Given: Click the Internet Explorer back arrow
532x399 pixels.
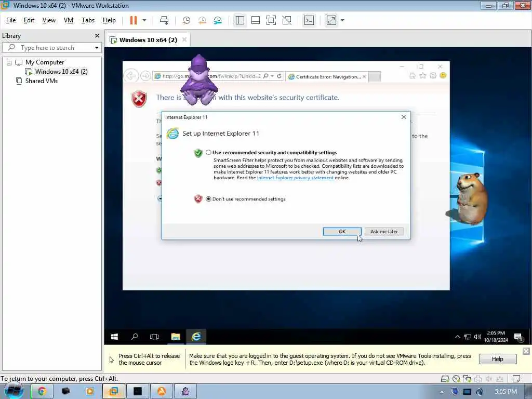Looking at the screenshot, I should point(131,76).
